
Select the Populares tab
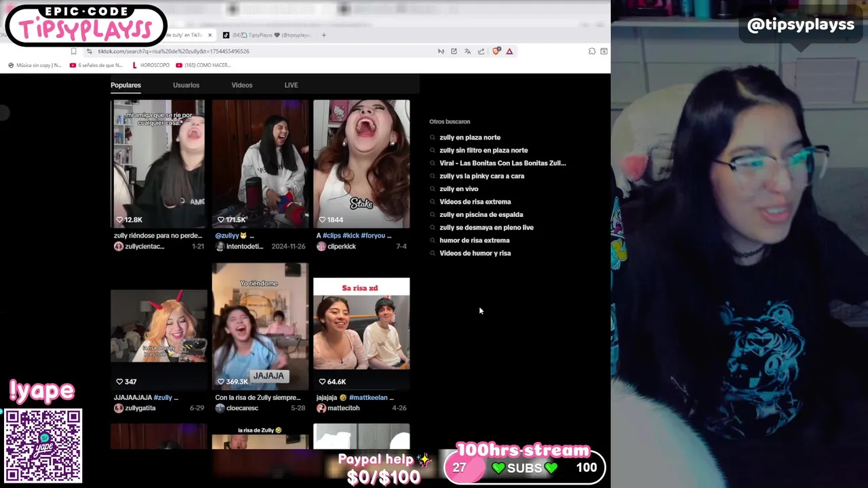pyautogui.click(x=125, y=85)
